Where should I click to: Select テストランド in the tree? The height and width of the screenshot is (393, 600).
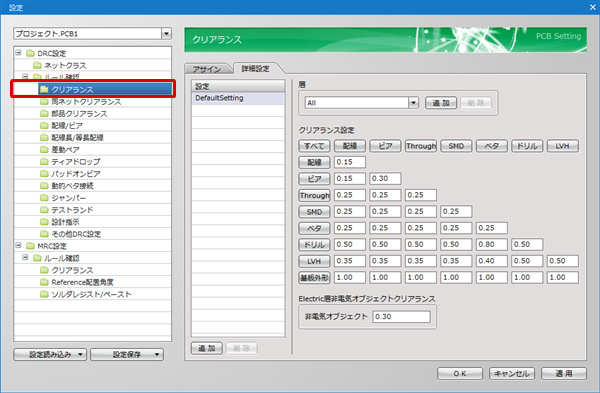tap(72, 210)
